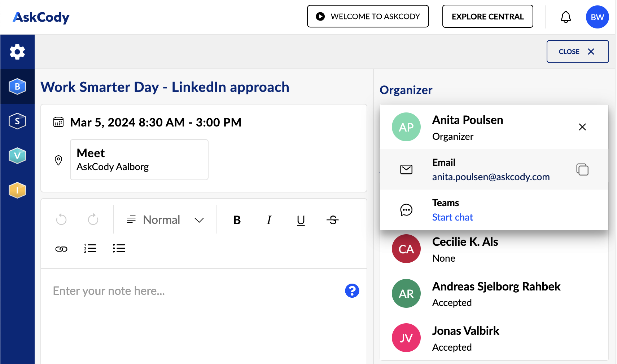Click the AR avatar of Andreas Rahbek
Image resolution: width=617 pixels, height=364 pixels.
click(x=406, y=293)
